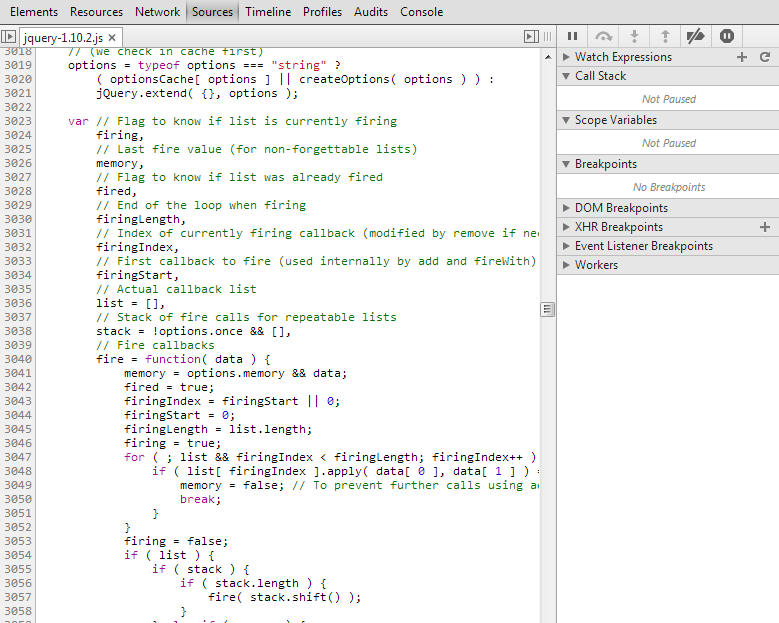Show the file navigator panel
The width and height of the screenshot is (779, 623).
[8, 36]
